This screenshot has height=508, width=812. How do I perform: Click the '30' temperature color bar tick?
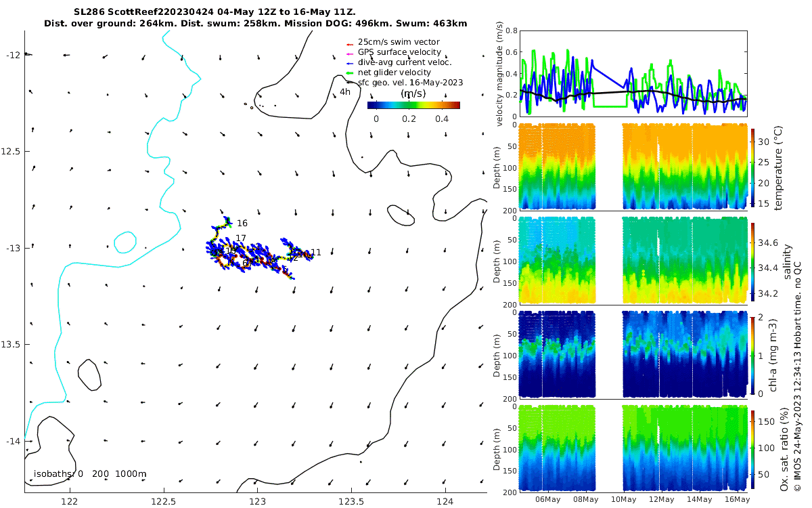[x=763, y=141]
